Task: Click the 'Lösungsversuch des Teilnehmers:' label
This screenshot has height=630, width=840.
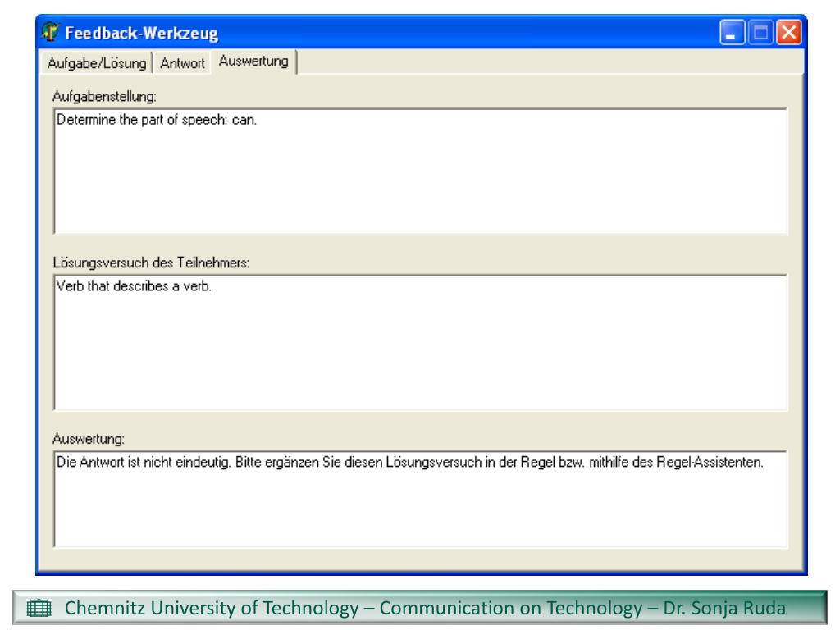Action: tap(151, 262)
